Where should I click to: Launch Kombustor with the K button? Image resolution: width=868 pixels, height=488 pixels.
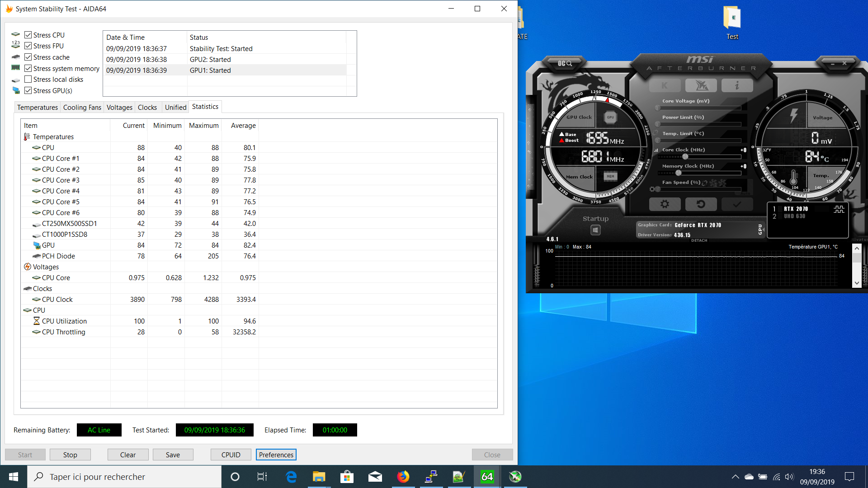(665, 85)
